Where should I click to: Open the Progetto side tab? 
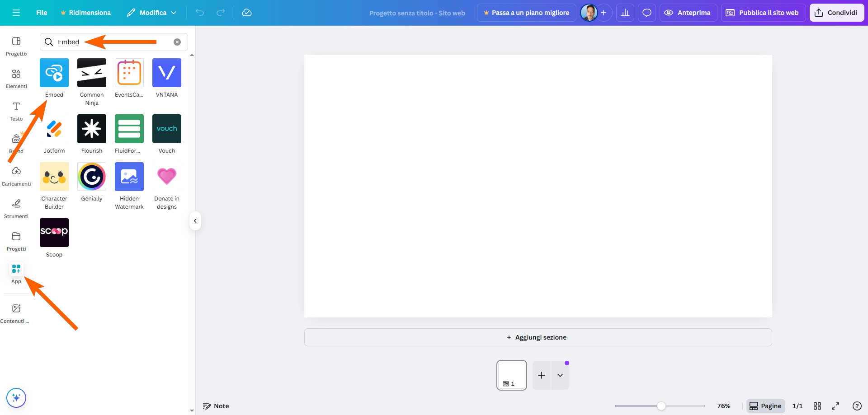click(16, 47)
